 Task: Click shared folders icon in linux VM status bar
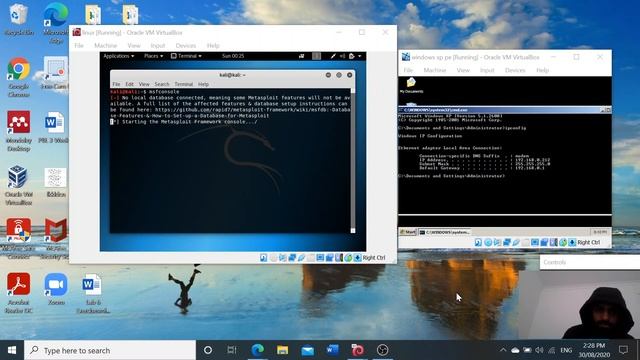(311, 258)
